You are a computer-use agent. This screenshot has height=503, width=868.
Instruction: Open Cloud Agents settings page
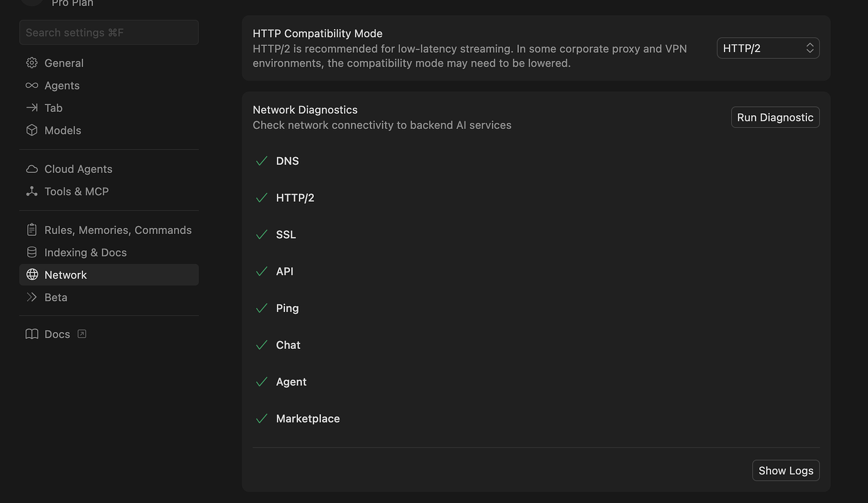109,169
